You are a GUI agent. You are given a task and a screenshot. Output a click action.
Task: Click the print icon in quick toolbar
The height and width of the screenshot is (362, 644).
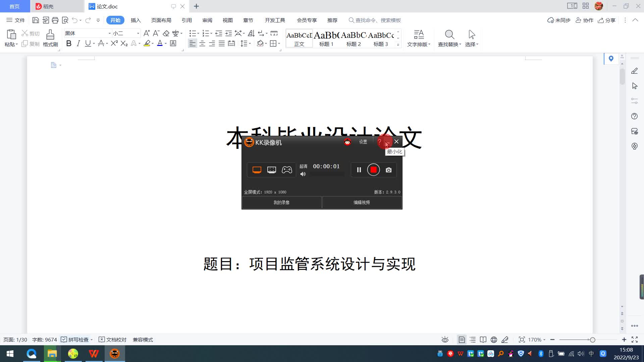click(x=55, y=20)
